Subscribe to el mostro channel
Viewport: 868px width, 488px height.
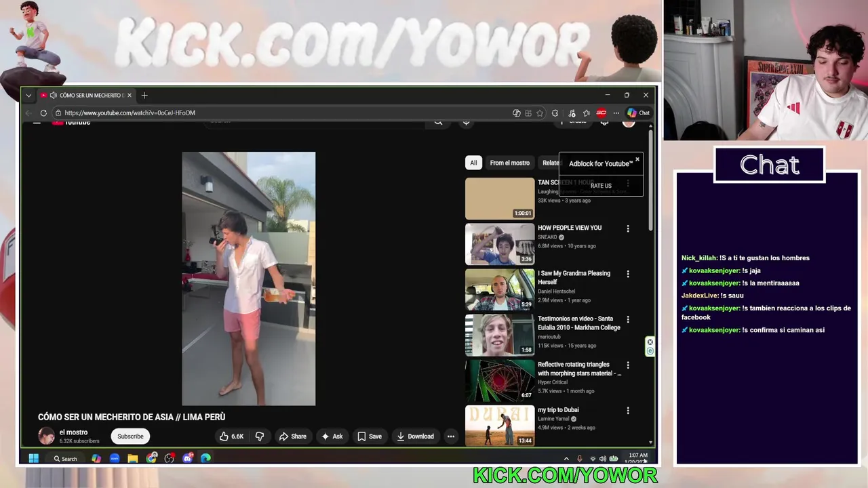point(130,436)
